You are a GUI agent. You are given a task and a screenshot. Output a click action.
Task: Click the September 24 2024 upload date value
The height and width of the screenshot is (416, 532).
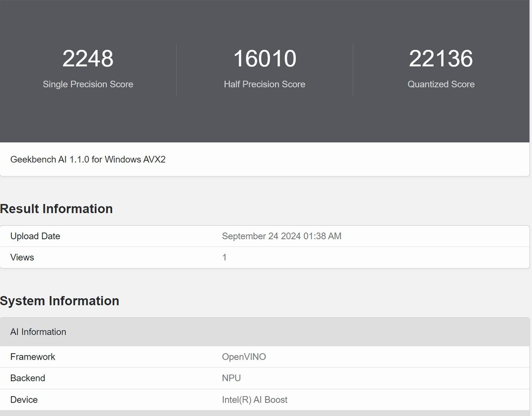pos(282,236)
